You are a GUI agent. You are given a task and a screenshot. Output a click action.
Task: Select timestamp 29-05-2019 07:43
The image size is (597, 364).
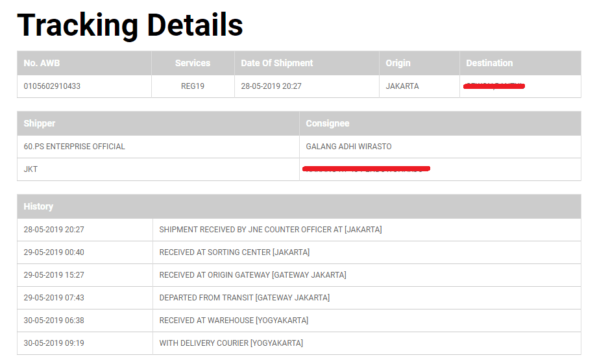point(54,298)
